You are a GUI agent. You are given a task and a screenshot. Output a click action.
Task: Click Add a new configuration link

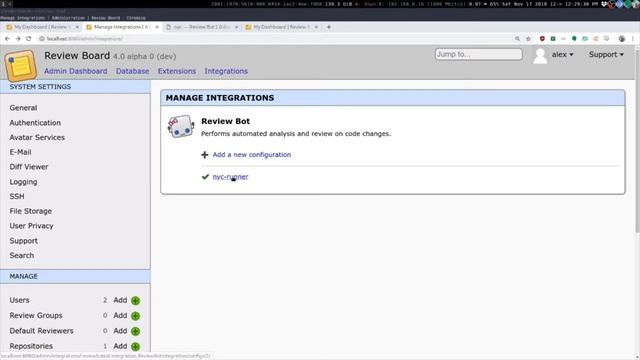(252, 155)
